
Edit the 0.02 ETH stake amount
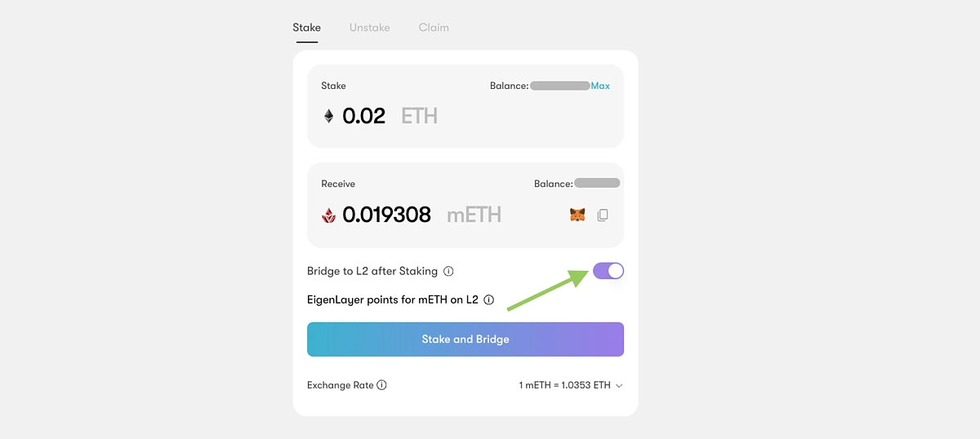click(x=363, y=116)
